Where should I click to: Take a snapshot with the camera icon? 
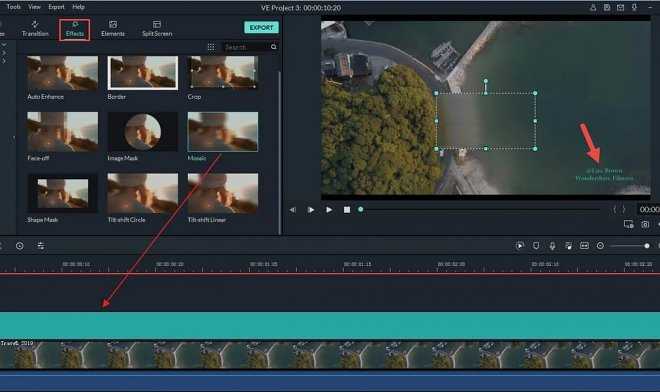tap(645, 224)
